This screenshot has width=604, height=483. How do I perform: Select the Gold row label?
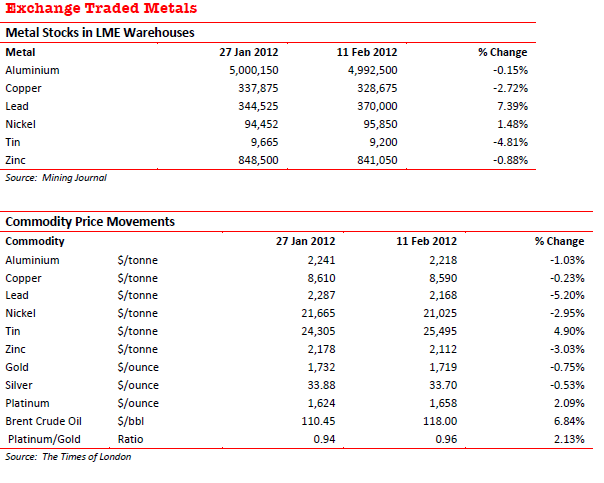coord(18,367)
